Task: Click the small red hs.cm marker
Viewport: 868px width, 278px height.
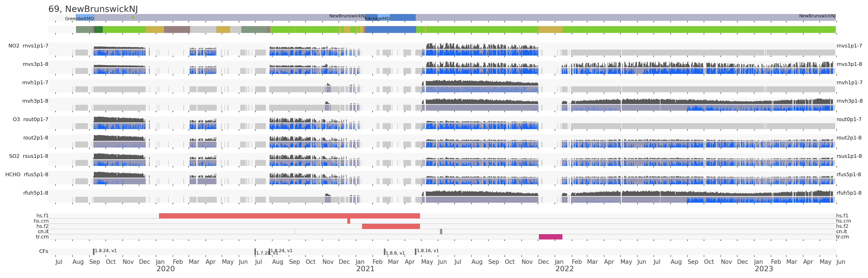Action: tap(348, 221)
